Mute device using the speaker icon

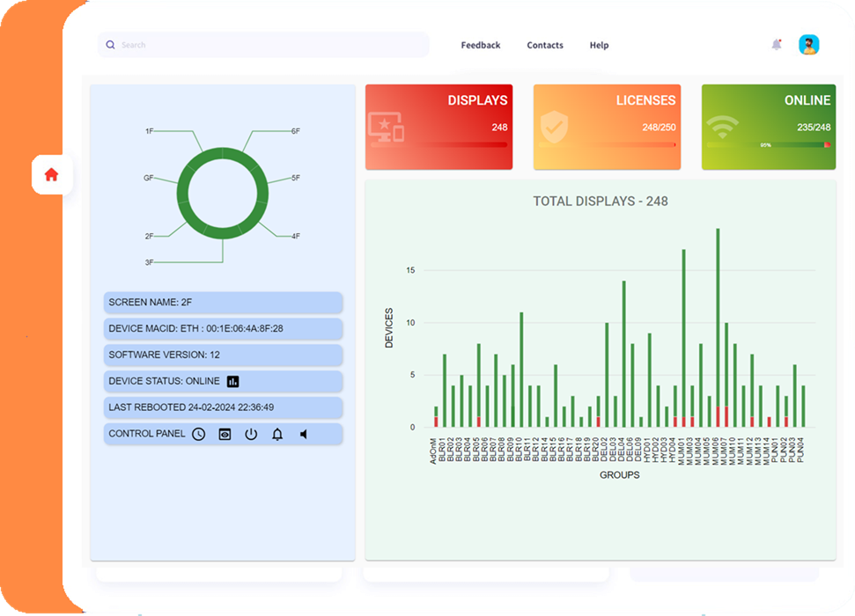tap(303, 434)
